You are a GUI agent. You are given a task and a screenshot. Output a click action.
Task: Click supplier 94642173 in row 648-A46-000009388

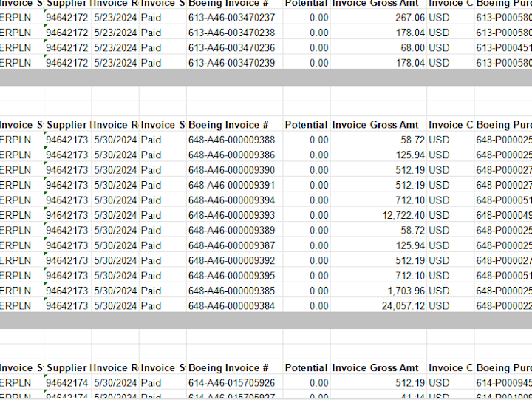click(67, 140)
